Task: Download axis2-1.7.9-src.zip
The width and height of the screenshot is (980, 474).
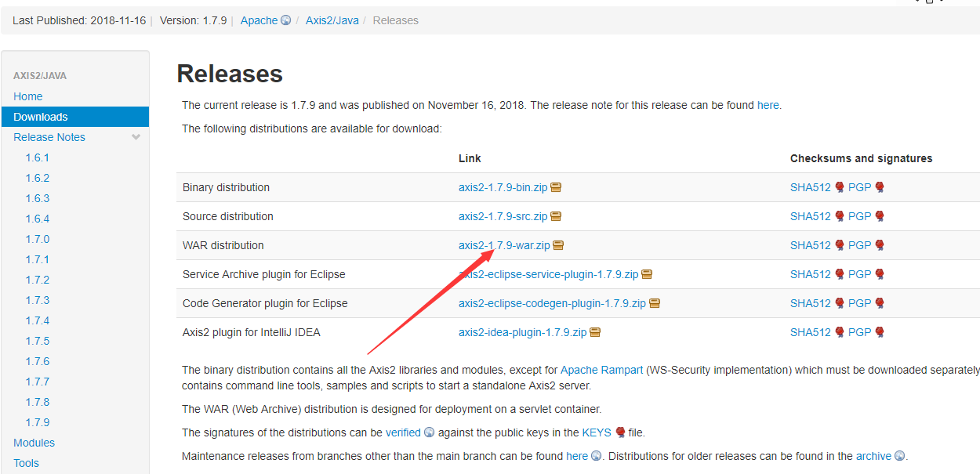Action: [x=503, y=216]
